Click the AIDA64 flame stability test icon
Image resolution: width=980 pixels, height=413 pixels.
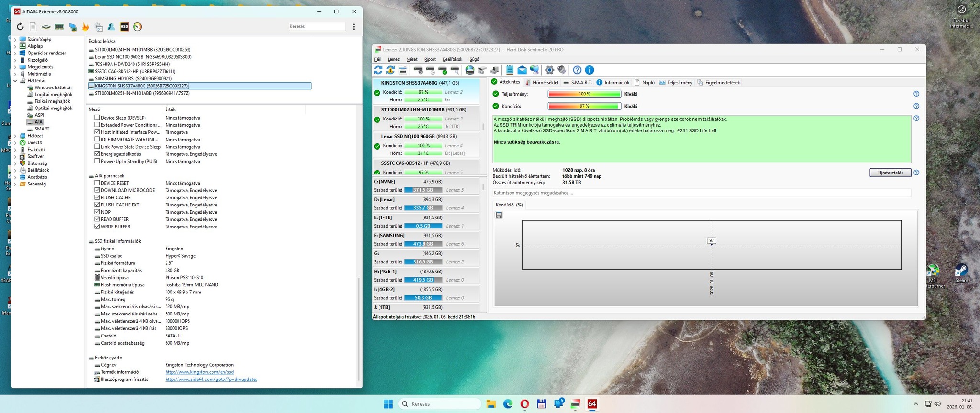86,27
